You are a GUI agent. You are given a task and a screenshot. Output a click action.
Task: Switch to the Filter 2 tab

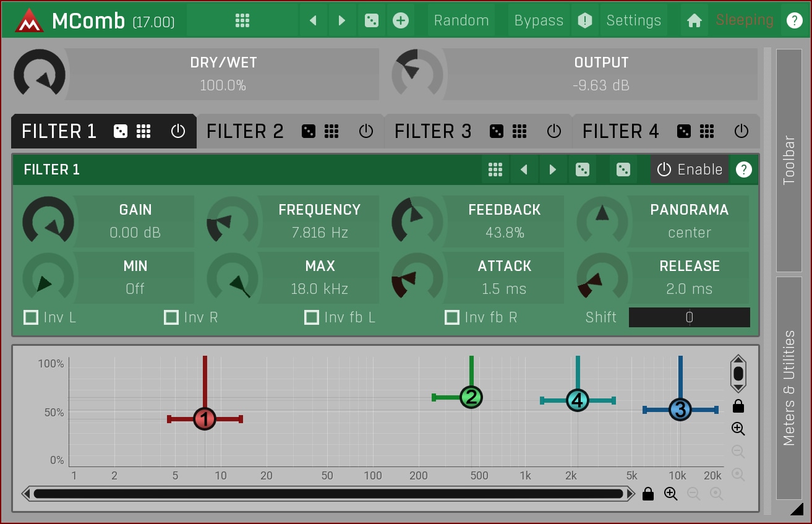tap(245, 131)
